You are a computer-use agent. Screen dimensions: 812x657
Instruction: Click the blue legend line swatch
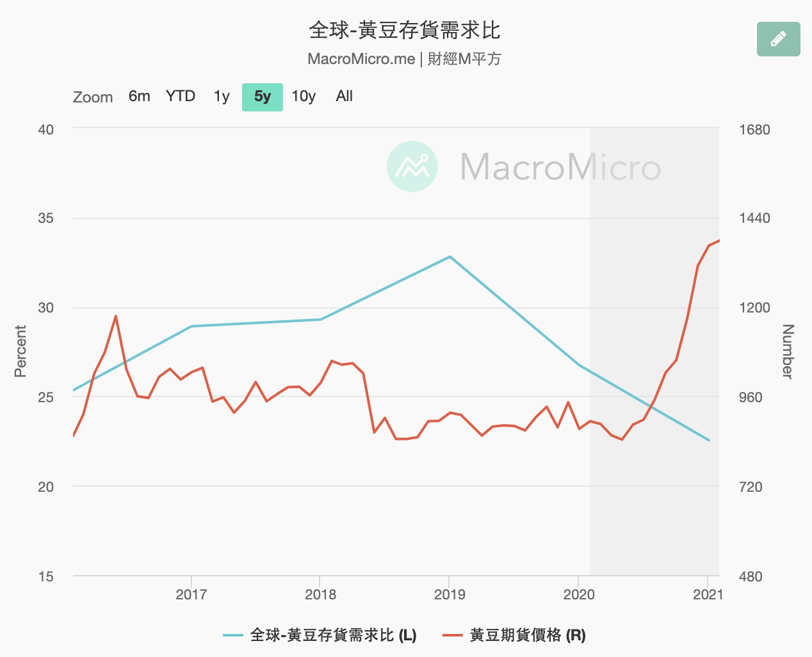pos(233,635)
